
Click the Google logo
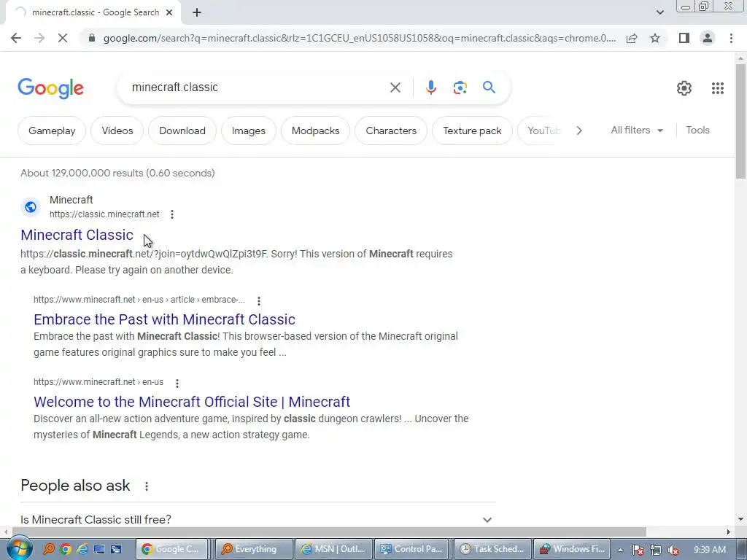coord(50,88)
